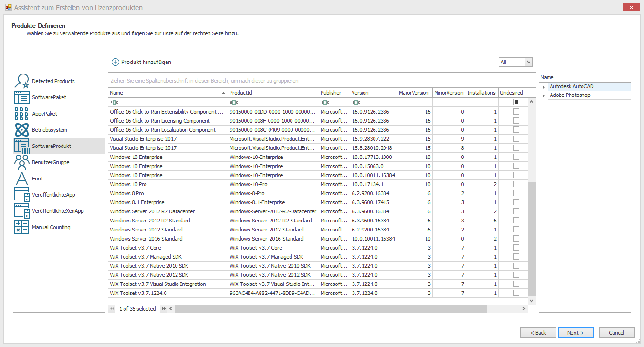Click the MinorVersion equals filter icon
This screenshot has height=347, width=644.
(x=438, y=102)
